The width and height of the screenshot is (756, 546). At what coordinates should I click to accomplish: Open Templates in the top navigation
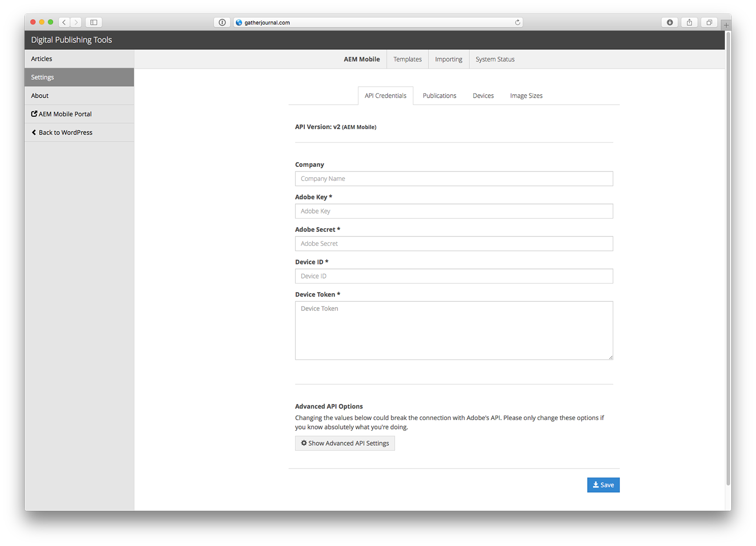[x=407, y=59]
